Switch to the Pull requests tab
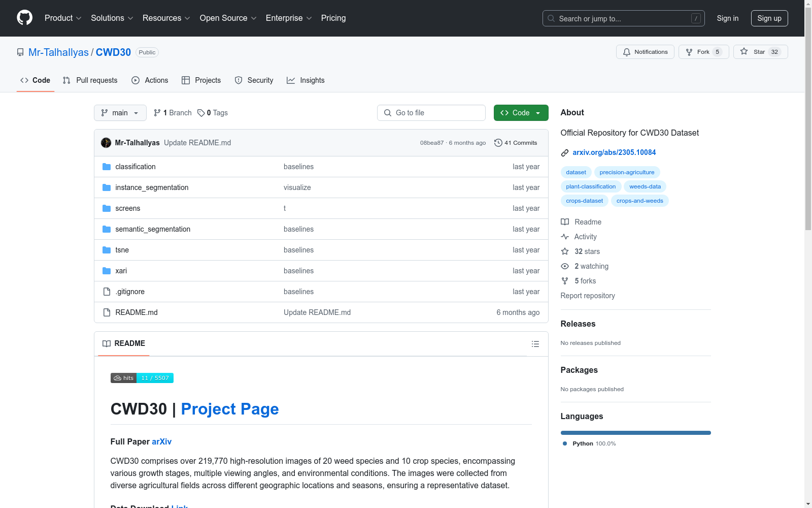Screen dimensions: 812x508 pyautogui.click(x=90, y=80)
